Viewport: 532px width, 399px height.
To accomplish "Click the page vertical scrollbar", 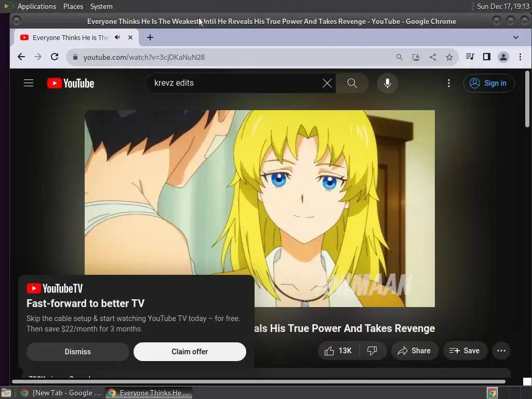I will (527, 99).
